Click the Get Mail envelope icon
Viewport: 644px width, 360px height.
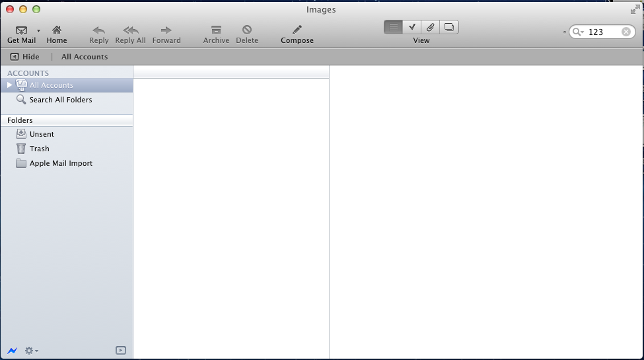click(21, 30)
